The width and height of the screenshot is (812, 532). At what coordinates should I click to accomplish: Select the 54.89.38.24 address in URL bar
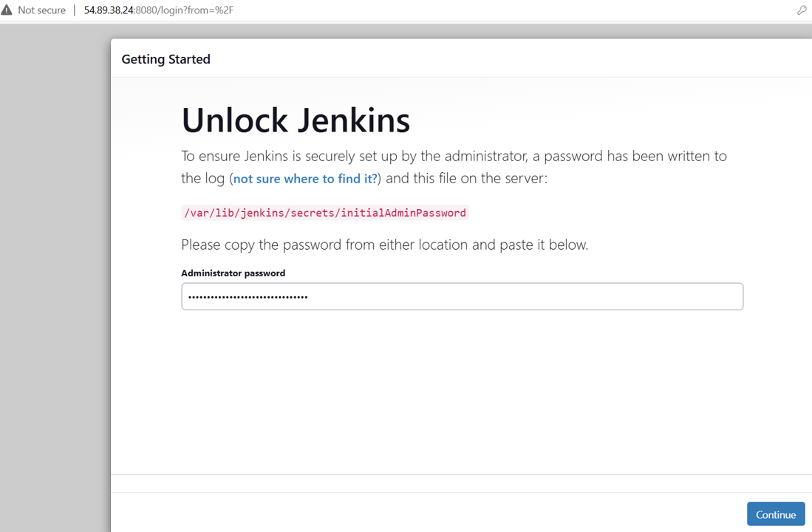(x=109, y=10)
